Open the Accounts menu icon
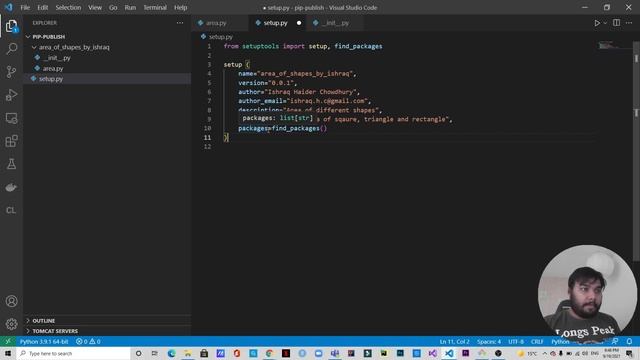The width and height of the screenshot is (640, 360). click(11, 301)
